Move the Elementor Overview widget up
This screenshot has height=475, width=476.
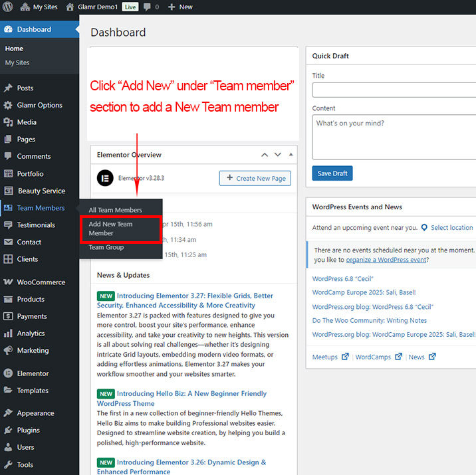[x=265, y=155]
